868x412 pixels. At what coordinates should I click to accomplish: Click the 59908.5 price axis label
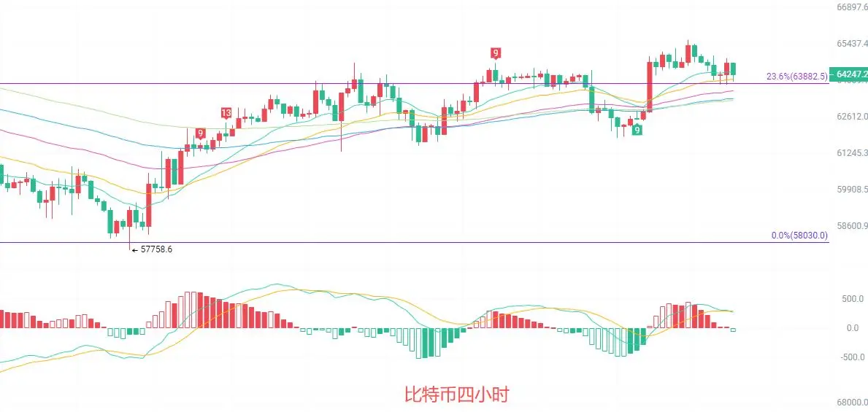click(852, 190)
